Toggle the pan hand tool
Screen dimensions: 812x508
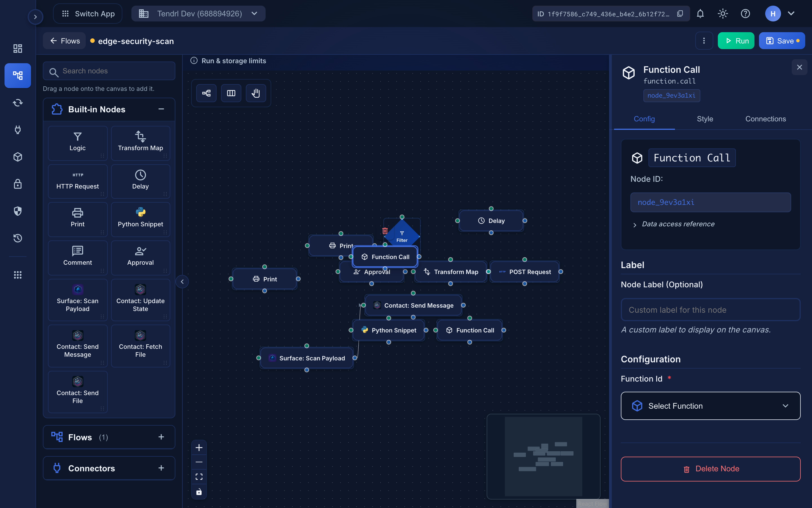click(x=256, y=93)
